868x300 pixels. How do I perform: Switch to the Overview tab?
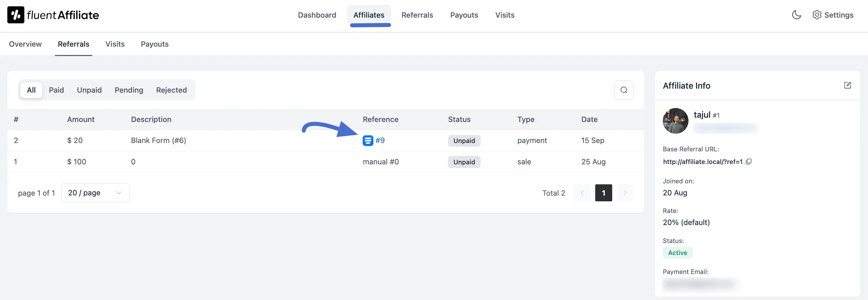[25, 44]
